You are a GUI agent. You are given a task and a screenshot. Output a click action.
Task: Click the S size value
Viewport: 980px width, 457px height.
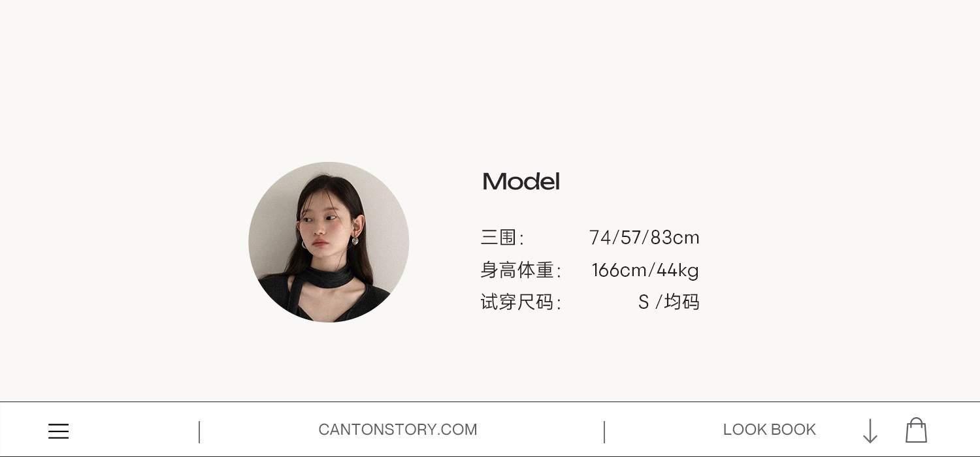pos(644,302)
